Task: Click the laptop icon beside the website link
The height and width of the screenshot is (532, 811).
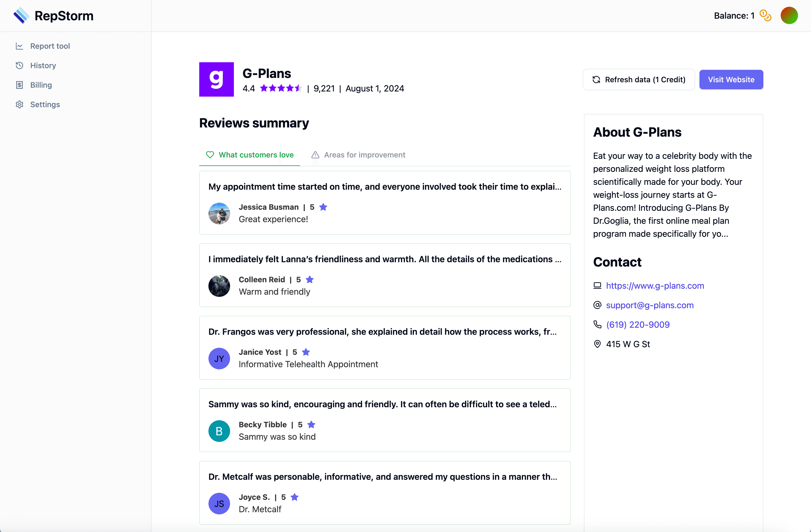Action: (597, 285)
